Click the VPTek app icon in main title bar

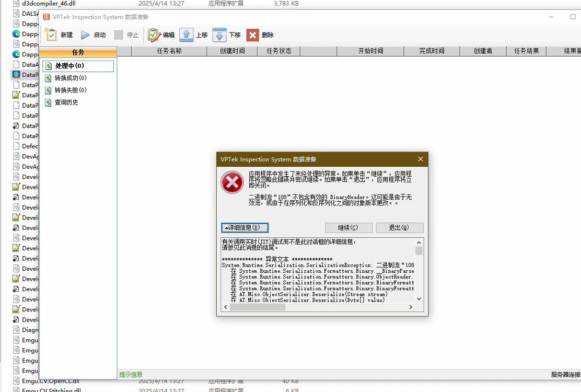point(47,17)
